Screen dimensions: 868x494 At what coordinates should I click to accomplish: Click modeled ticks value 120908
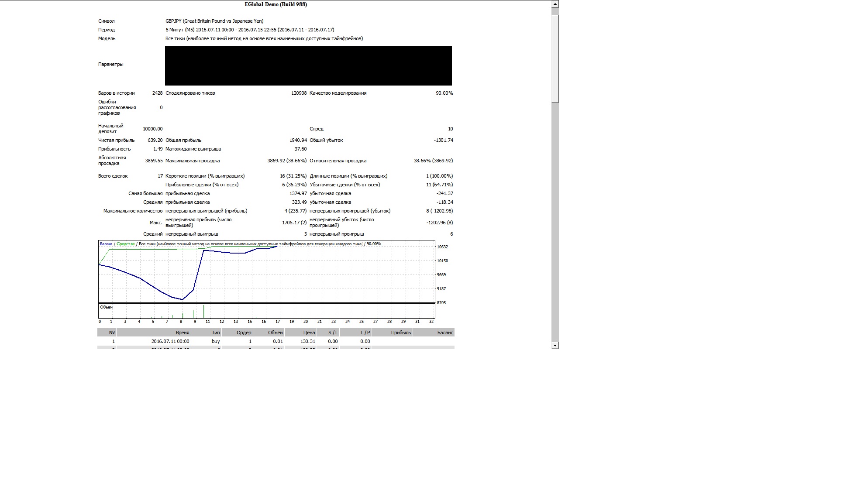(299, 93)
